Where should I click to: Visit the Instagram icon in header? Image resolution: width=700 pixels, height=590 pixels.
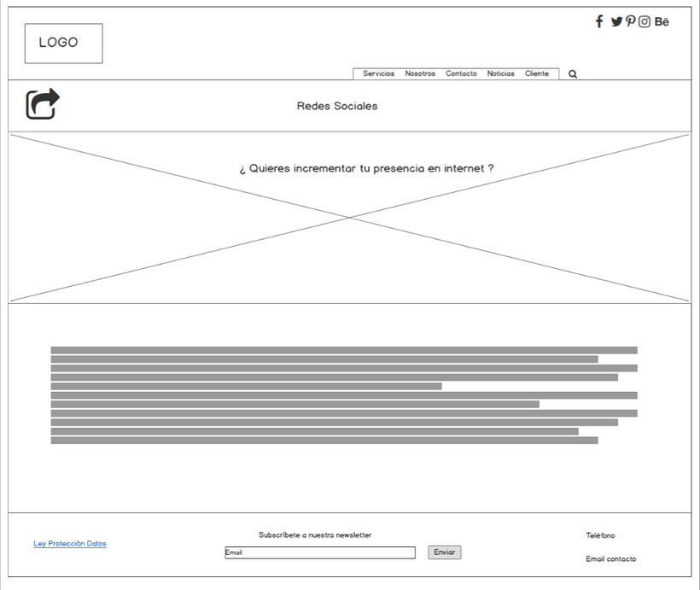pyautogui.click(x=645, y=21)
